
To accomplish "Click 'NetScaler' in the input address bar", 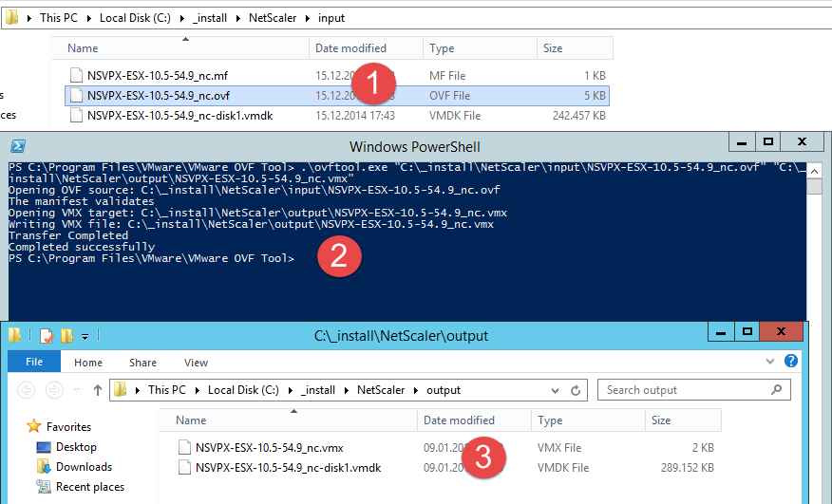I will (273, 17).
